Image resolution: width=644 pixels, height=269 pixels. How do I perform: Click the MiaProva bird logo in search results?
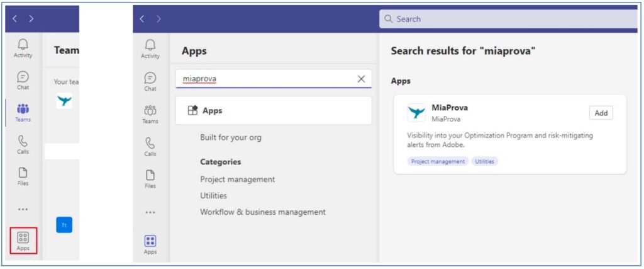click(x=416, y=113)
